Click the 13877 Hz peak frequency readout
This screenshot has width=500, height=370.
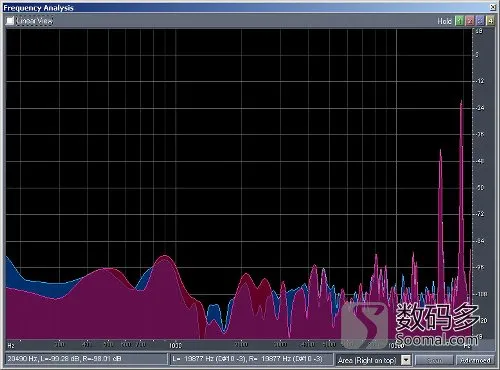[252, 359]
